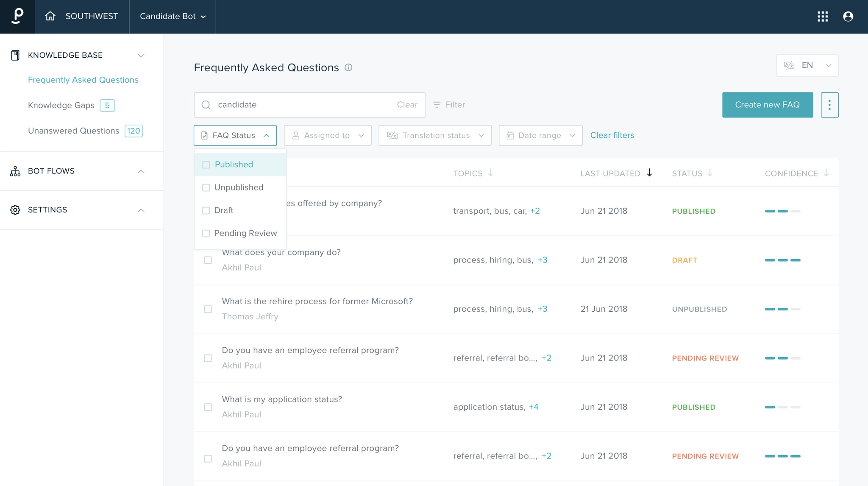Open Frequently Asked Questions in sidebar

[83, 80]
